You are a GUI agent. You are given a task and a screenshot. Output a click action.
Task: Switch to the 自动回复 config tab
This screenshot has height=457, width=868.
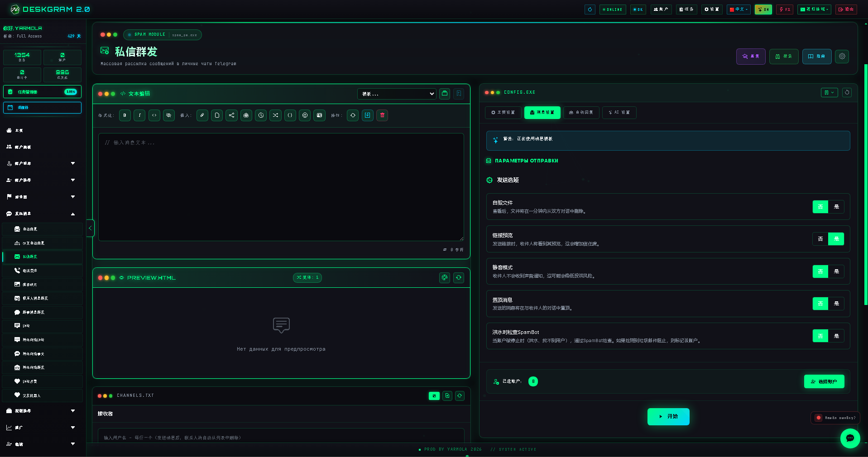(581, 113)
